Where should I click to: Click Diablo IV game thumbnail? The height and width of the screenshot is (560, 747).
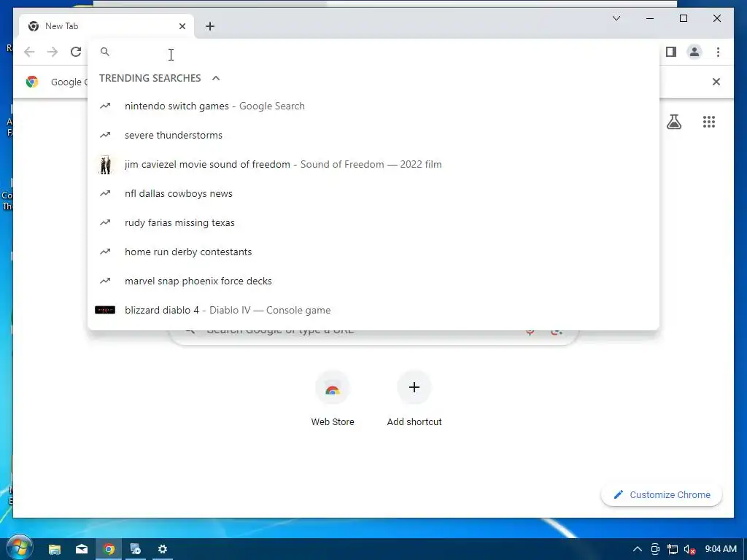click(x=105, y=310)
